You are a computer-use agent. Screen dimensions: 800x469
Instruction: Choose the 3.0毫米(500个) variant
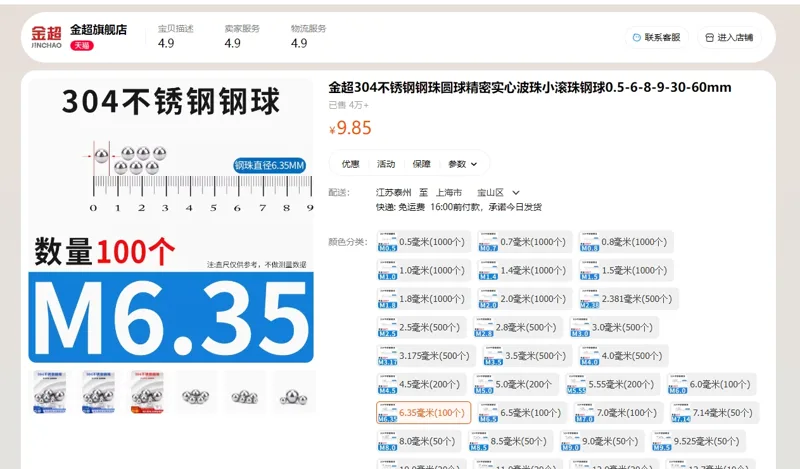614,328
